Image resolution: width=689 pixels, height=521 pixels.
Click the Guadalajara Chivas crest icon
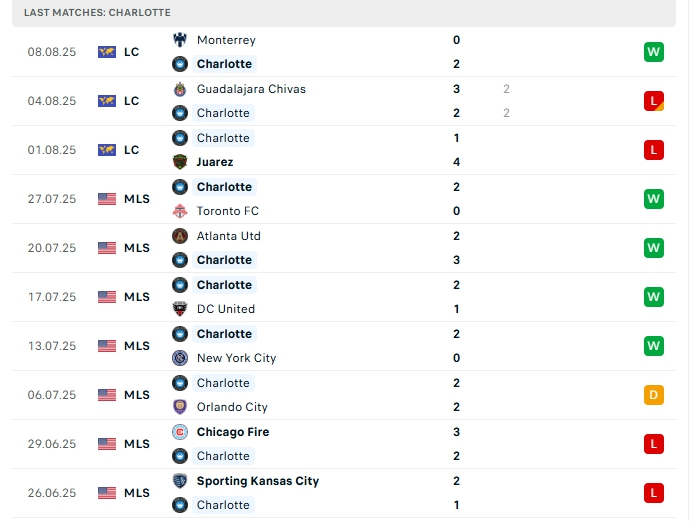[x=180, y=89]
